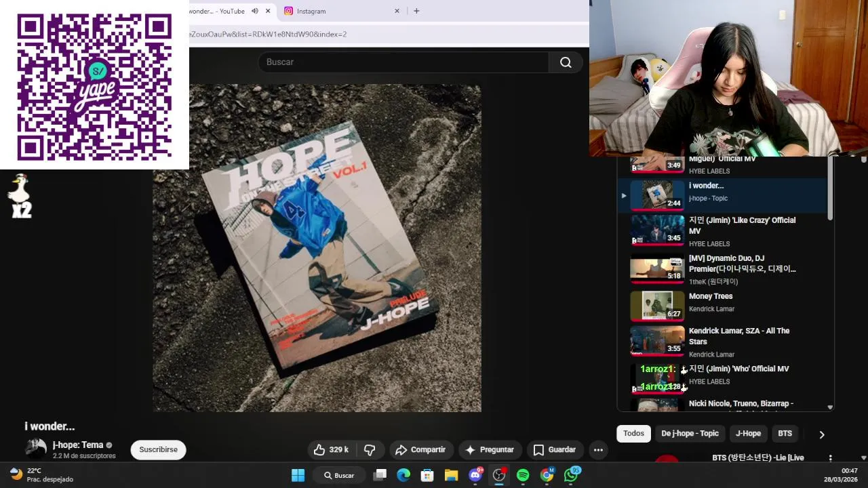
Task: Select the J-Hope filter chip
Action: point(748,434)
